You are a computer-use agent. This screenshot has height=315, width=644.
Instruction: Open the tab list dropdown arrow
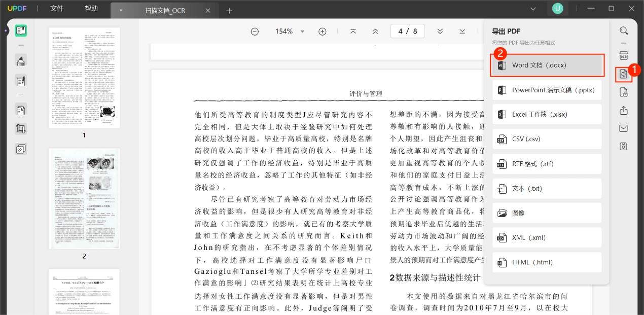pos(121,11)
